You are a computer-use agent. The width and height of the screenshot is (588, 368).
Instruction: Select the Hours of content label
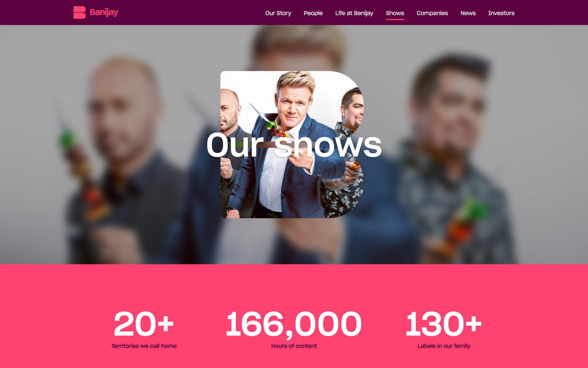[x=294, y=346]
